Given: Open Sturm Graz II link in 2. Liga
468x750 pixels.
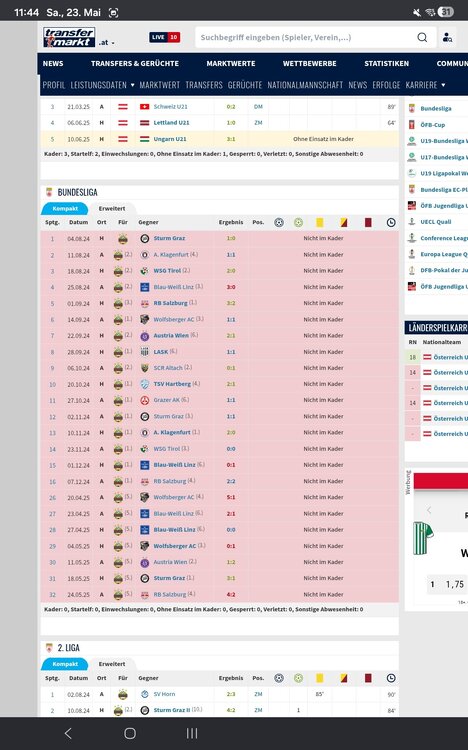Looking at the screenshot, I should click(172, 710).
